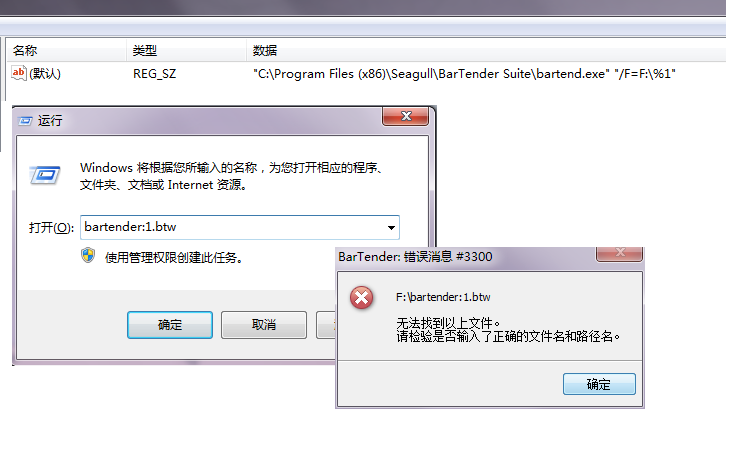This screenshot has height=454, width=732.
Task: Click the REG_SZ type cell
Action: (155, 74)
